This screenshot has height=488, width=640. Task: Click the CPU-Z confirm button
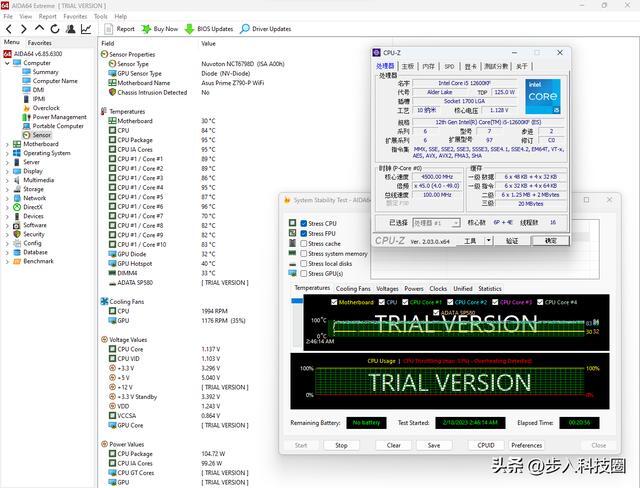(x=551, y=241)
